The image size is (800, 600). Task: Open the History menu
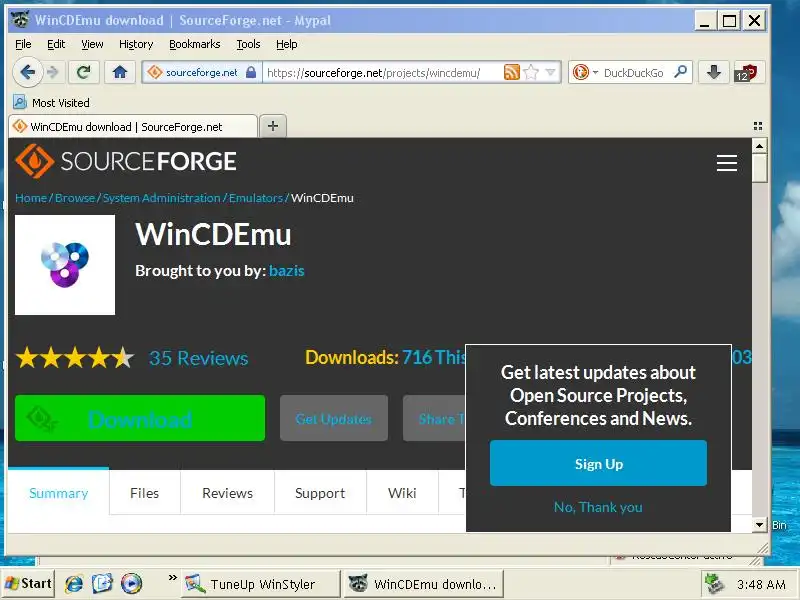(136, 44)
